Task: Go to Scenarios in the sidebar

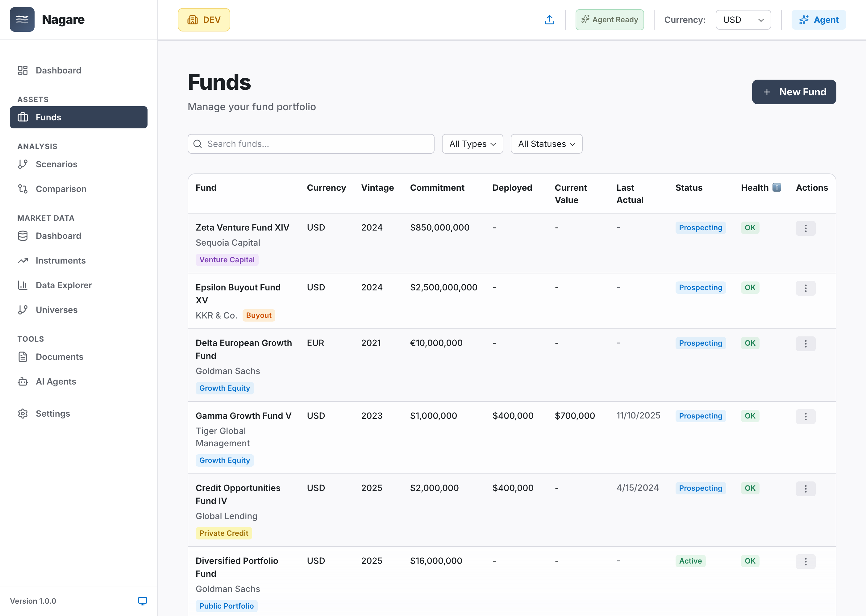Action: tap(56, 164)
